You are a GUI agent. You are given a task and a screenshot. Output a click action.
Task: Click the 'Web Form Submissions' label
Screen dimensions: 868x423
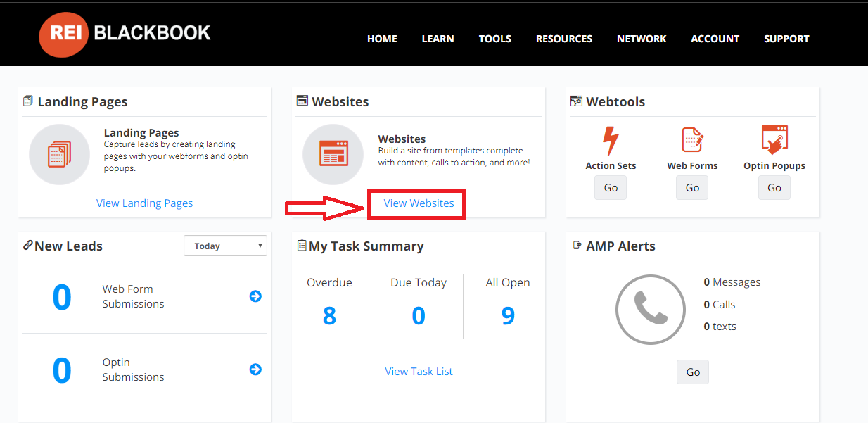pyautogui.click(x=133, y=296)
